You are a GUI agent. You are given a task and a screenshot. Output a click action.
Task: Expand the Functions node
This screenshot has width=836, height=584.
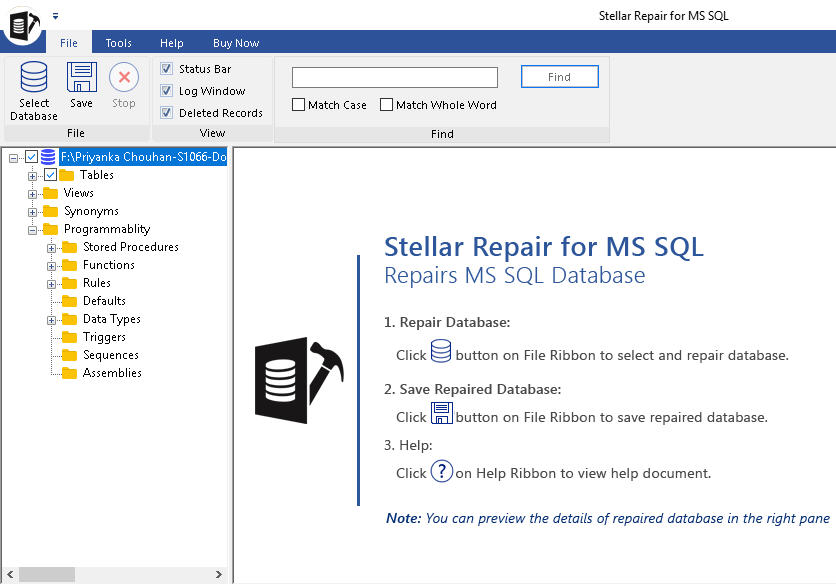tap(51, 266)
